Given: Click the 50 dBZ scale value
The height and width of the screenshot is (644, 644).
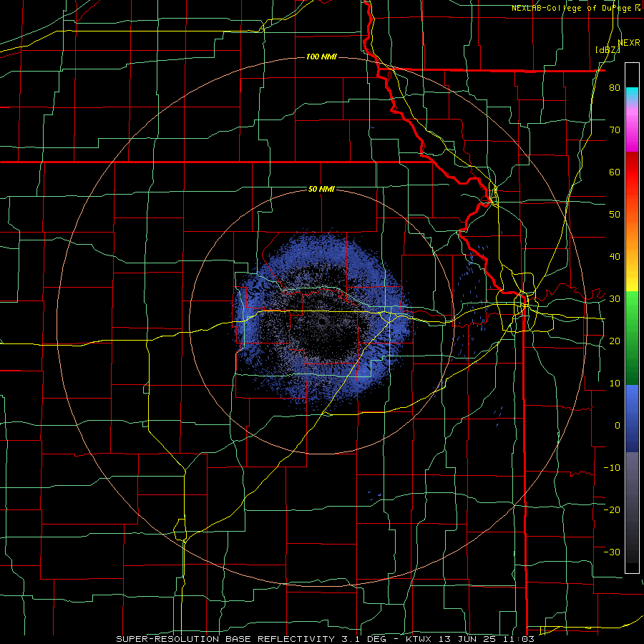Looking at the screenshot, I should pos(615,215).
